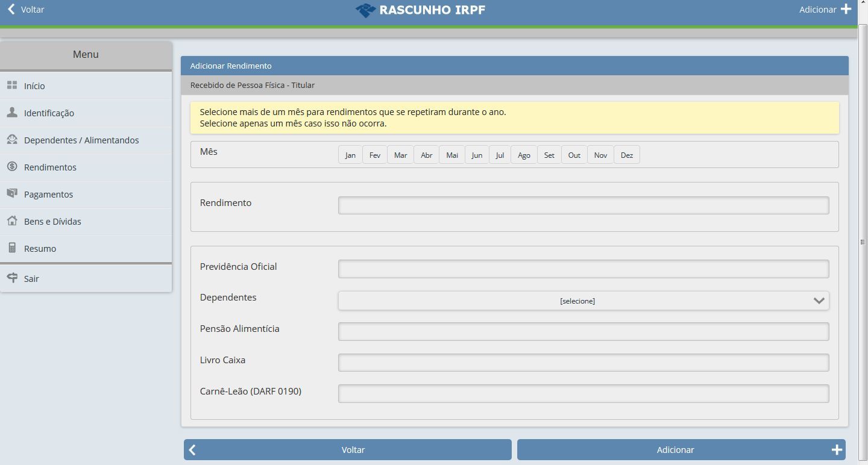Open the Dependentes [selecione] dropdown

pyautogui.click(x=583, y=301)
